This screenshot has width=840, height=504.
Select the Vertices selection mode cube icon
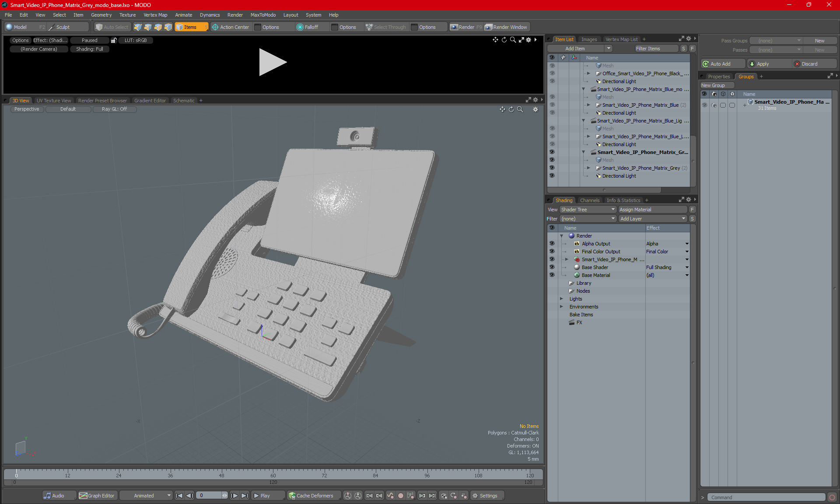point(138,27)
